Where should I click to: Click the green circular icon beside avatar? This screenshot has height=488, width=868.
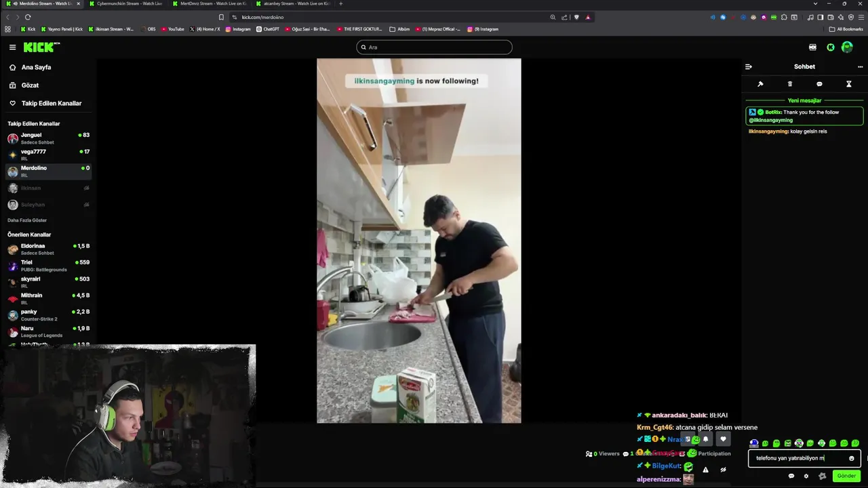(830, 47)
